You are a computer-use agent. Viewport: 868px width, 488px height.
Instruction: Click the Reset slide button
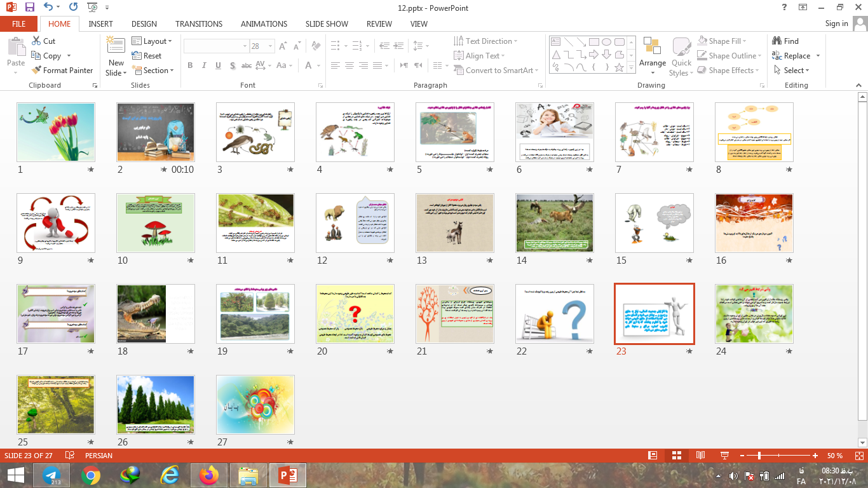(147, 56)
